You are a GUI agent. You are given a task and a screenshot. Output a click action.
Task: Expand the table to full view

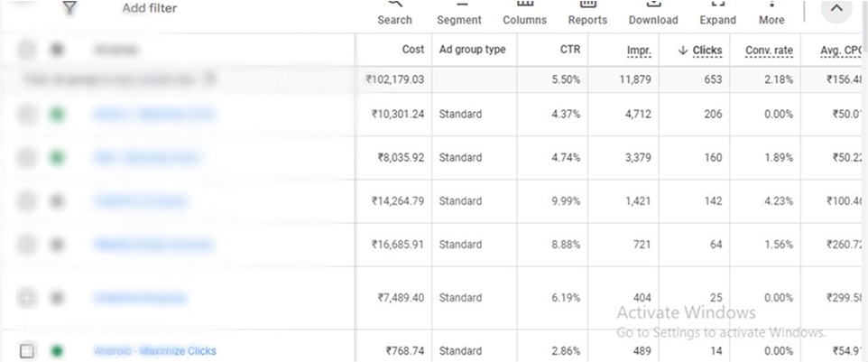718,14
